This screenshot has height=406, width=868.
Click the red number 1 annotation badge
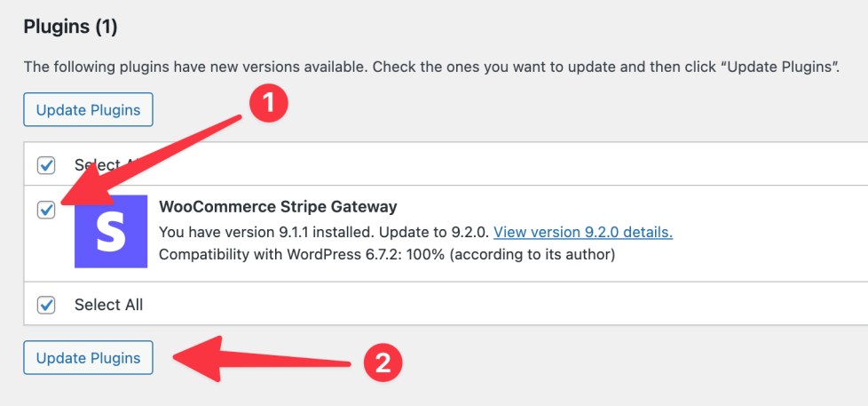(268, 104)
